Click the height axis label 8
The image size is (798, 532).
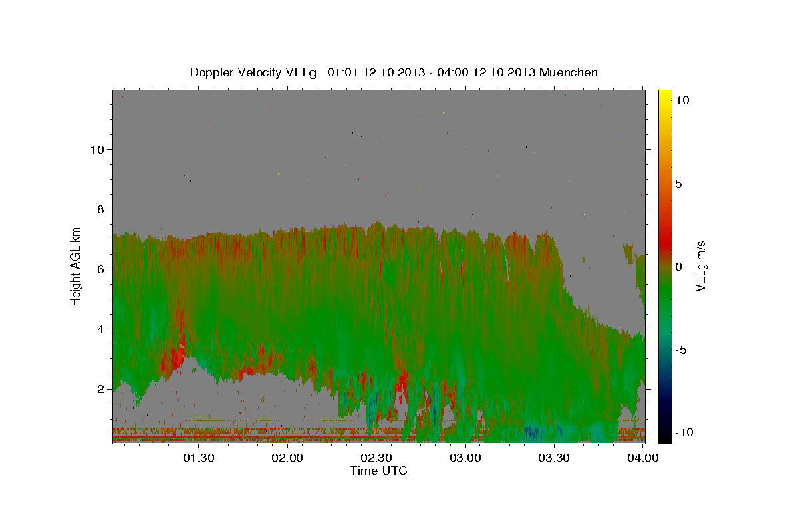(100, 209)
